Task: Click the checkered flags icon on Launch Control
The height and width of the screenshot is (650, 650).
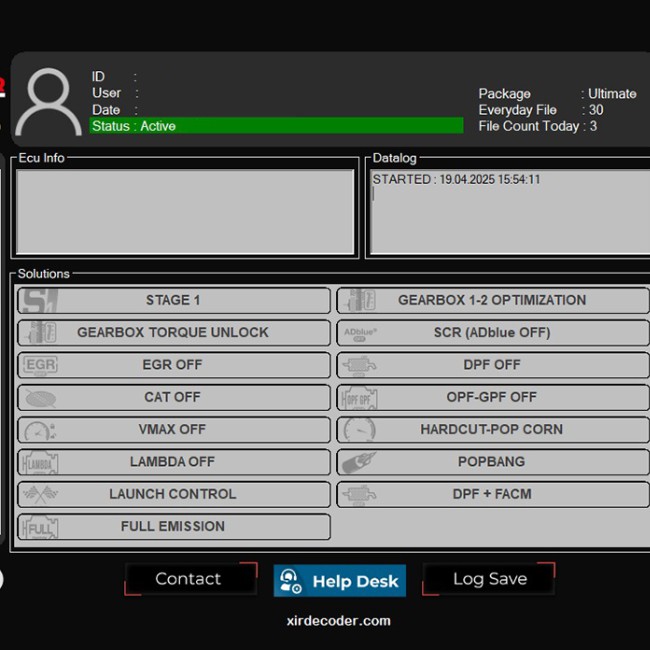Action: [x=40, y=494]
